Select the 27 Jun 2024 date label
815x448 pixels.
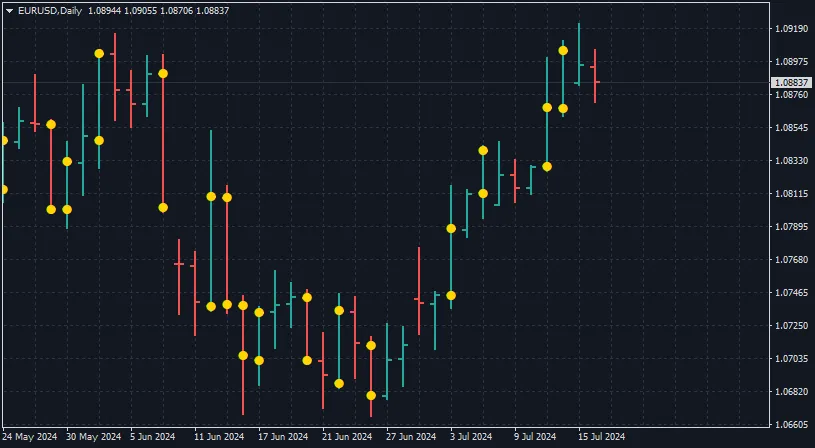coord(411,437)
